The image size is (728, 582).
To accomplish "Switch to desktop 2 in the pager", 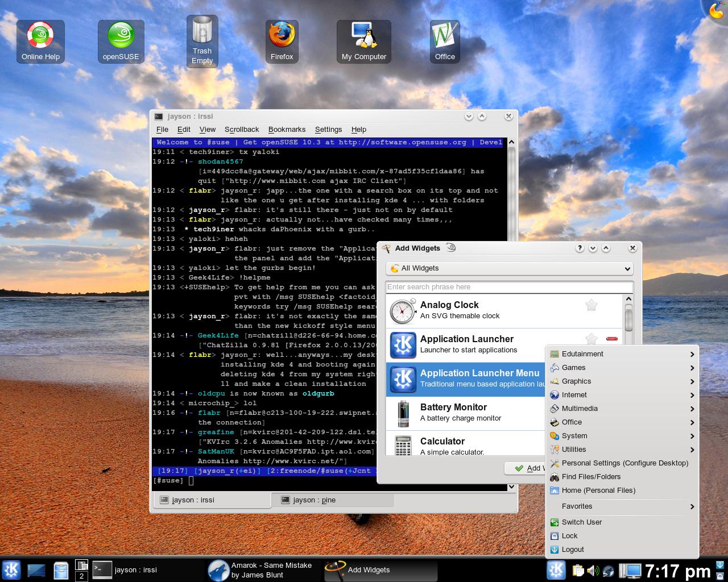I will 81,576.
